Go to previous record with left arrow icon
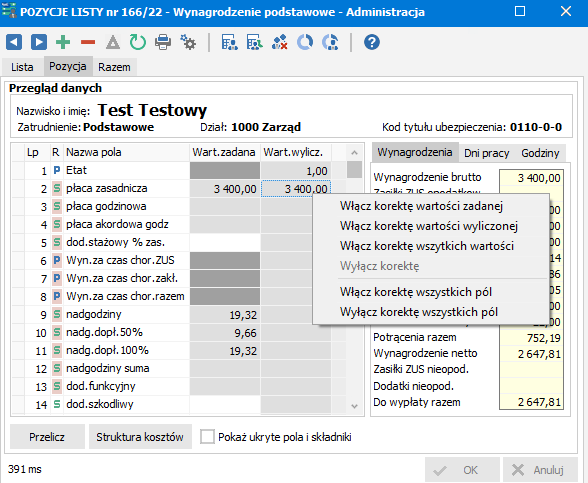Screen dimensions: 588x483 tap(14, 42)
